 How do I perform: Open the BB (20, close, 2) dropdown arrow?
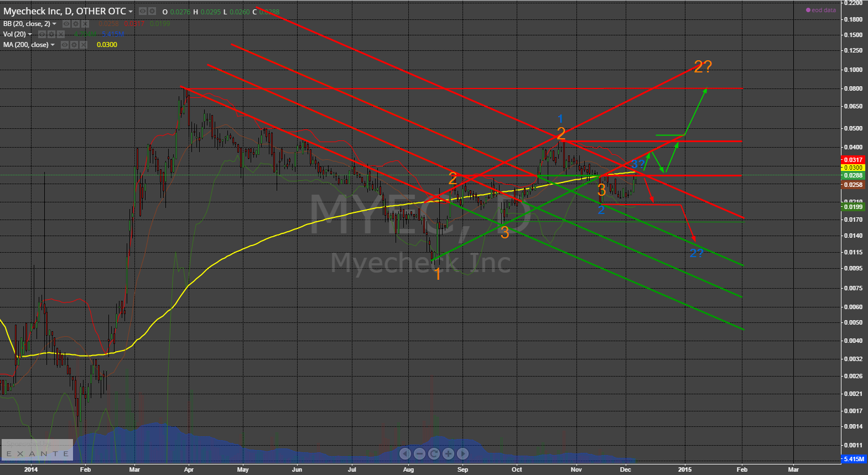point(54,24)
